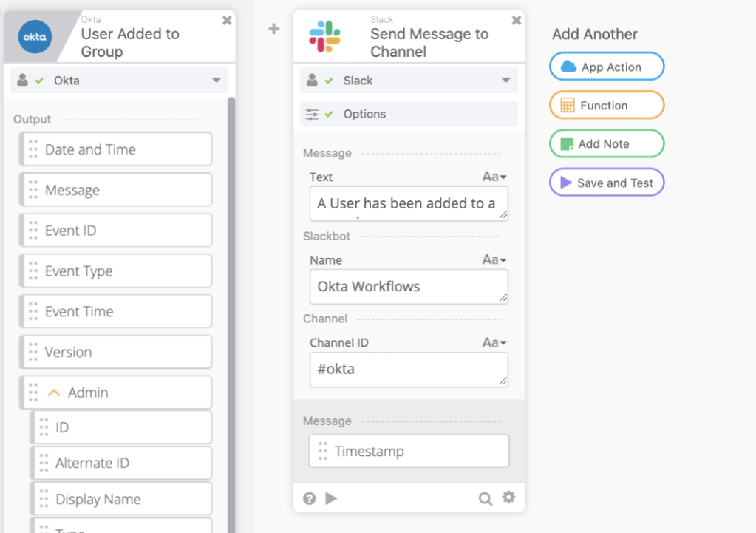
Task: Change the Text field type dropdown
Action: (x=494, y=177)
